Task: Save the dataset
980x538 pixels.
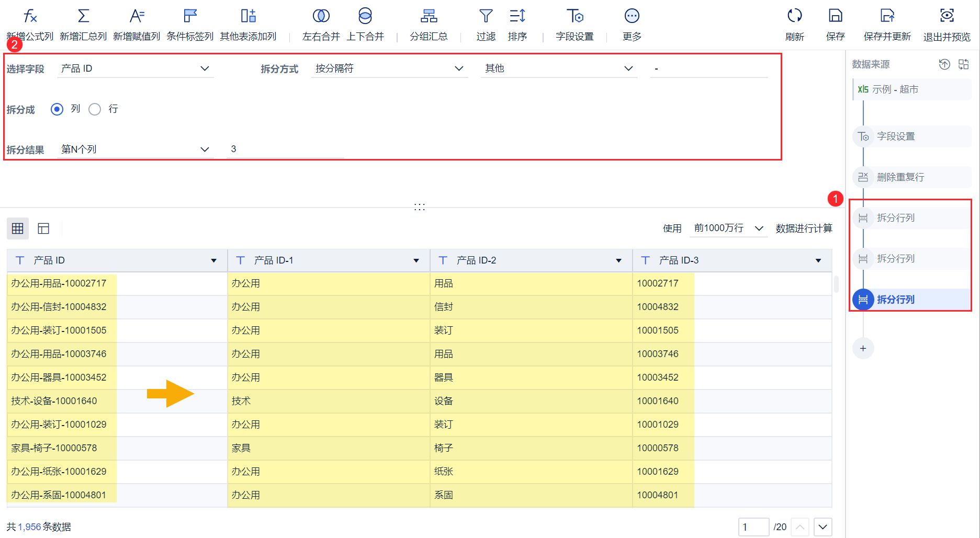Action: (x=836, y=24)
